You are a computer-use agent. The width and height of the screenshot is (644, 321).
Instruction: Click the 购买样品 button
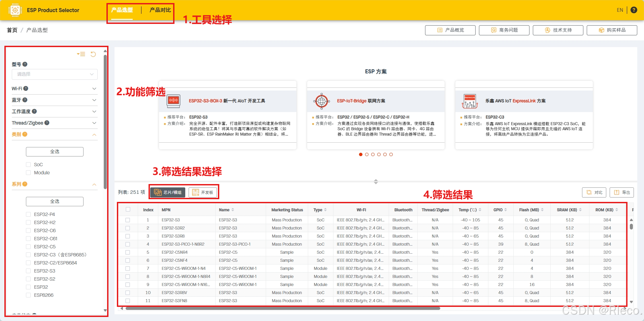click(612, 30)
